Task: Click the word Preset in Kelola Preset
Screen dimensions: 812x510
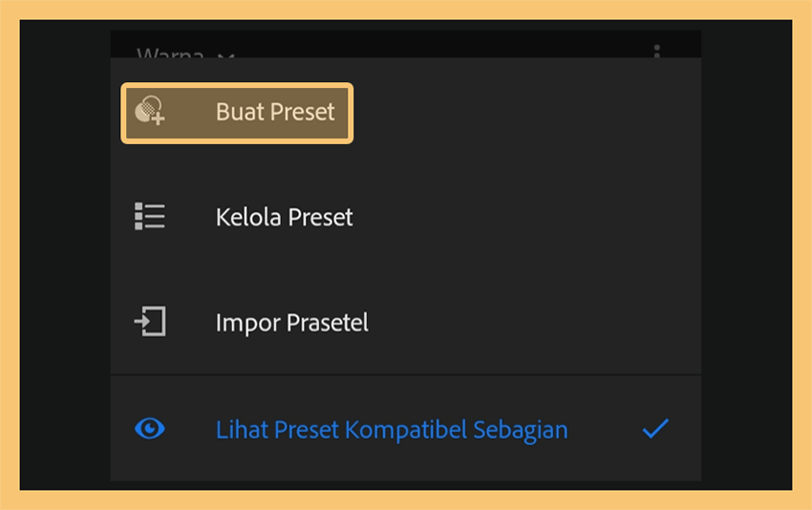Action: (x=320, y=217)
